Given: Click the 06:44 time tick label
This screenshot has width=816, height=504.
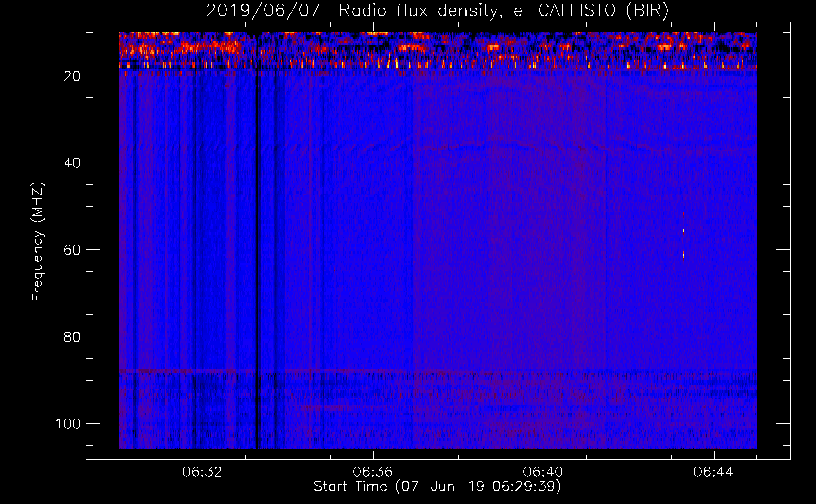Looking at the screenshot, I should click(x=714, y=472).
